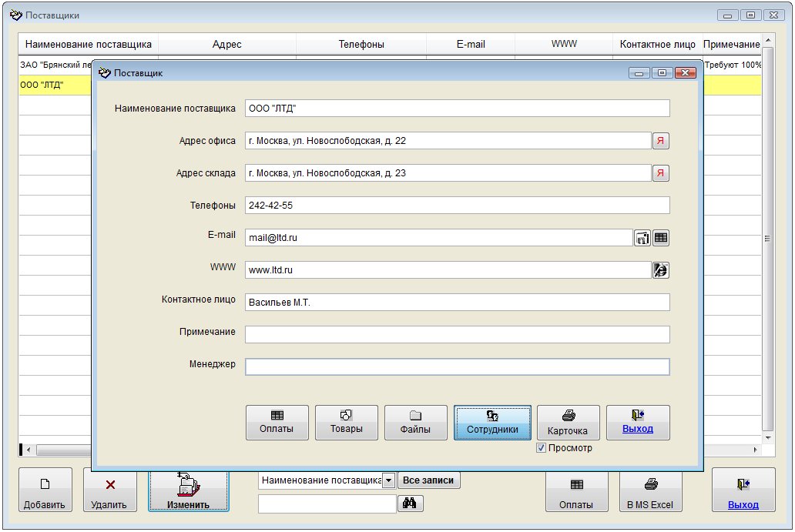The image size is (795, 532).
Task: Open Товары for this supplier
Action: tap(346, 423)
